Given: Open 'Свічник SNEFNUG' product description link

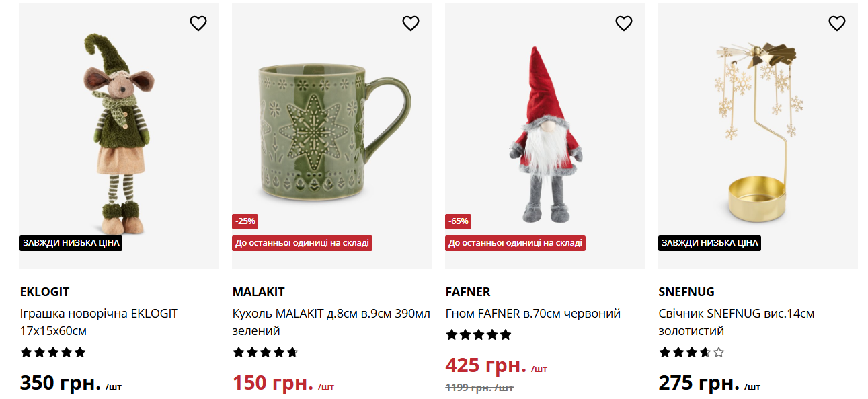Looking at the screenshot, I should point(736,322).
